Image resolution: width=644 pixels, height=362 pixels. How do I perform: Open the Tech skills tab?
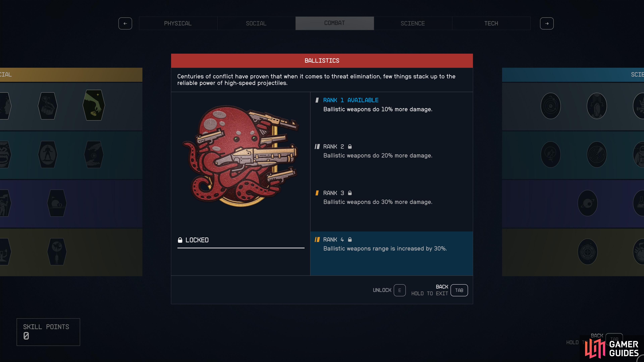491,23
